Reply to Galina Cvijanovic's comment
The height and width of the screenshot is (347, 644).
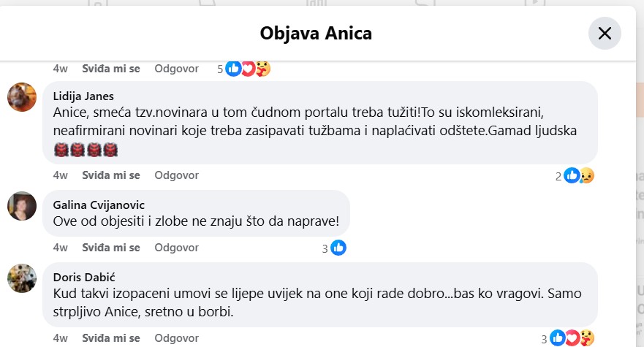176,248
